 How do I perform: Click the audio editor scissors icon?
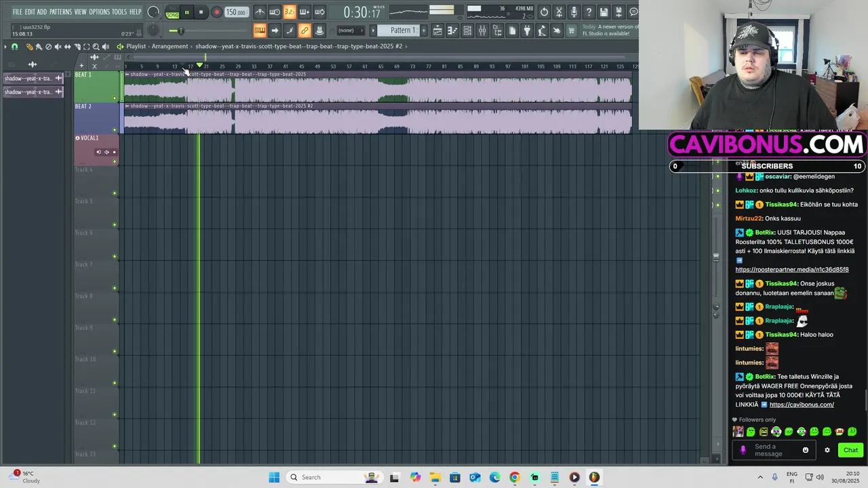tap(559, 12)
